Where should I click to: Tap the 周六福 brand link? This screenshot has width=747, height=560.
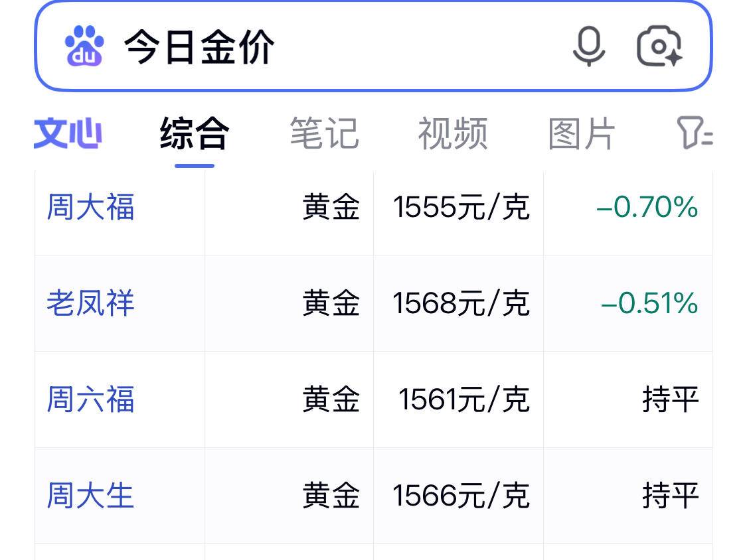[90, 399]
